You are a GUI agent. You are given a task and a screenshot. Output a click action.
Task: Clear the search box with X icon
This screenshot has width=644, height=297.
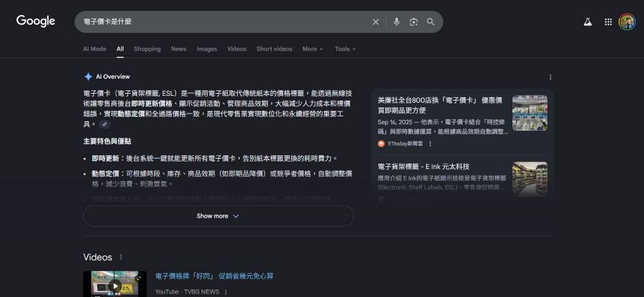coord(375,22)
